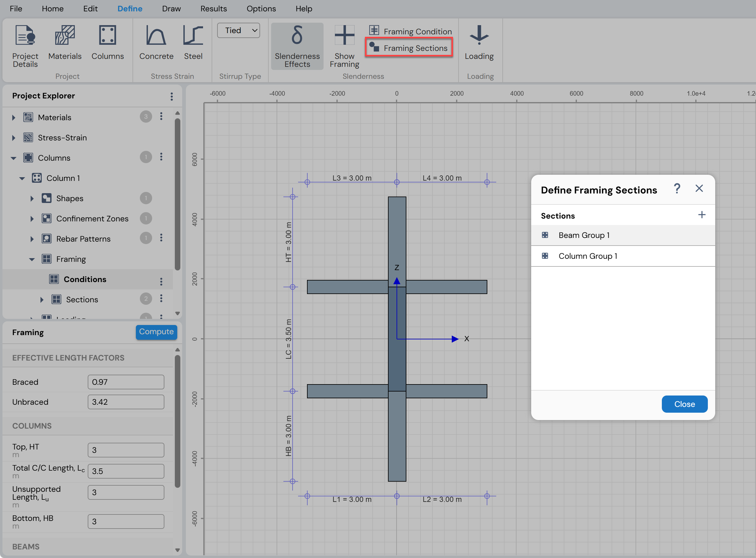
Task: Open the Help menu
Action: click(x=304, y=9)
